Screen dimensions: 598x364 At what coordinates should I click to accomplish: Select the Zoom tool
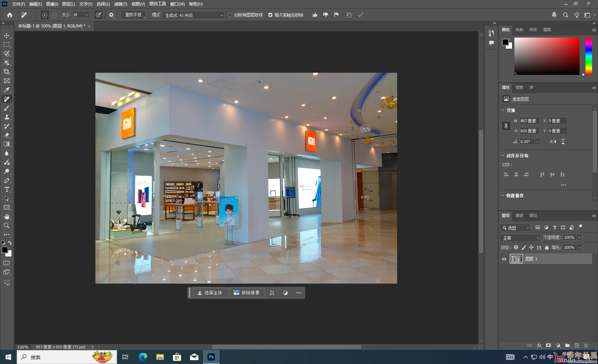7,225
